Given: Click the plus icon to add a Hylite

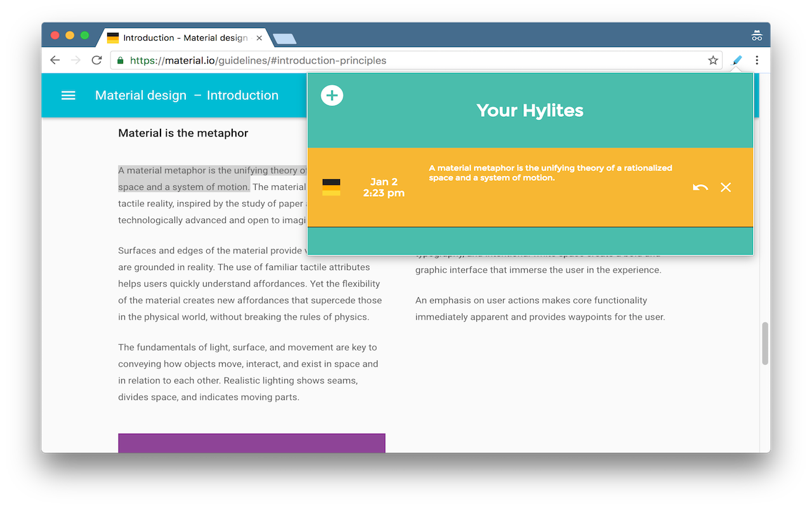Looking at the screenshot, I should (x=332, y=95).
